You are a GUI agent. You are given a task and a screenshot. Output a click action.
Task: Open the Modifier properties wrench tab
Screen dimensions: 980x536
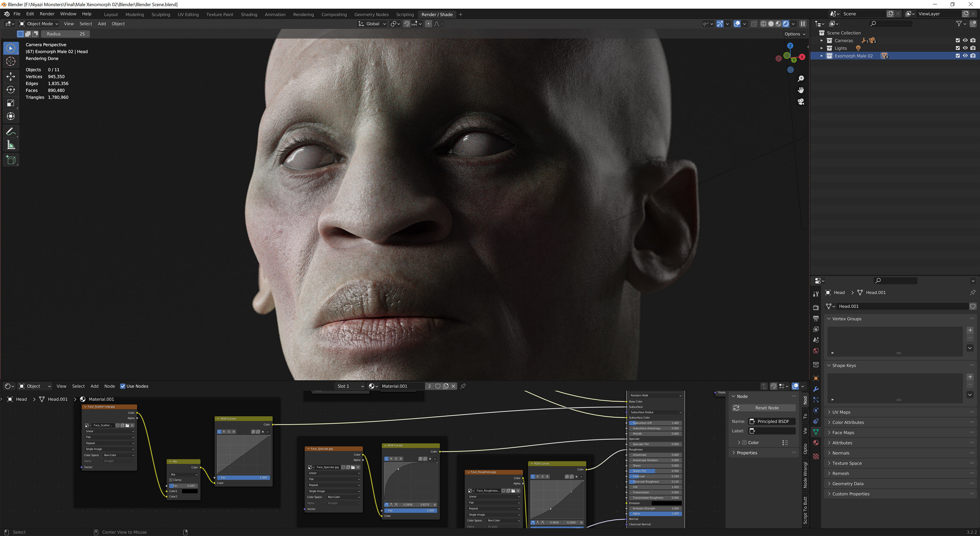click(816, 389)
